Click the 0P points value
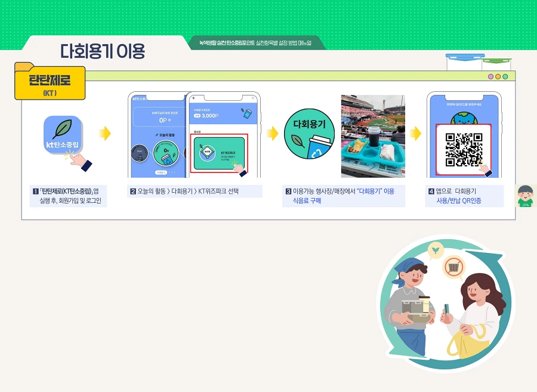This screenshot has height=392, width=537. pyautogui.click(x=163, y=120)
